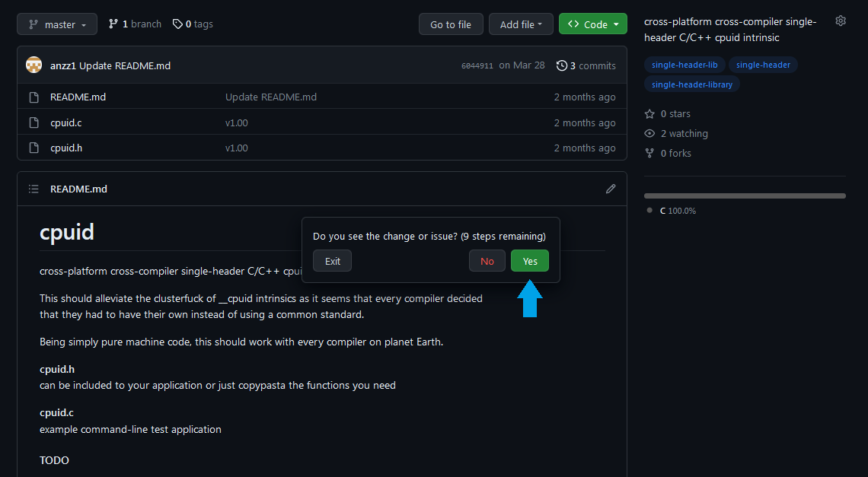Click Go to file

[x=451, y=24]
